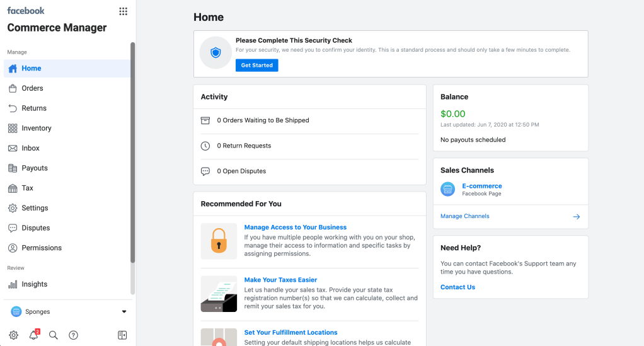Click the security shield icon
This screenshot has width=644, height=346.
click(216, 53)
